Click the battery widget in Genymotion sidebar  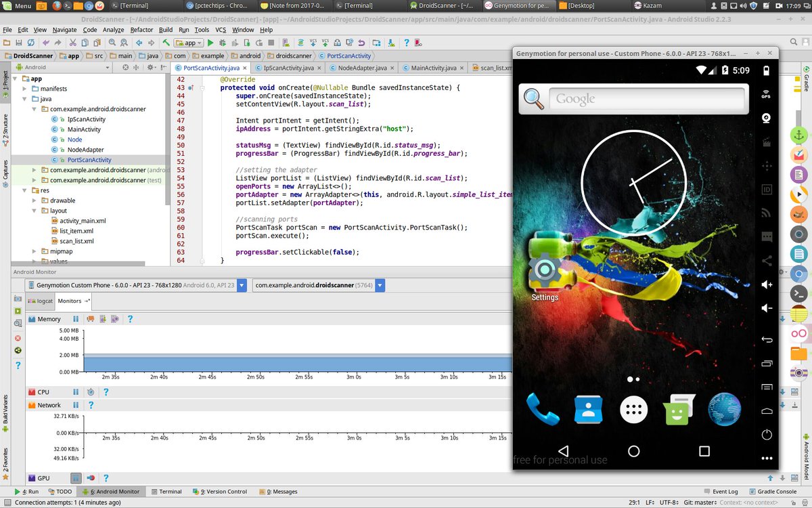click(766, 70)
